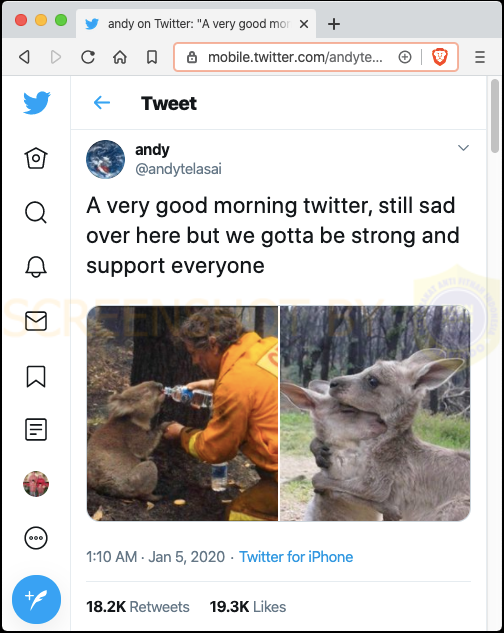Image resolution: width=504 pixels, height=633 pixels.
Task: Open the kangaroo photo thumbnail
Action: (375, 413)
